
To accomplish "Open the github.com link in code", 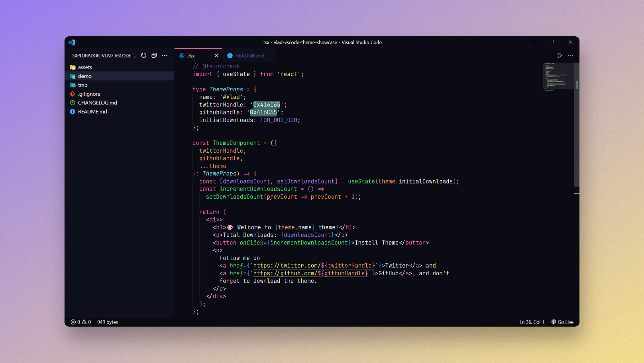I will point(310,273).
